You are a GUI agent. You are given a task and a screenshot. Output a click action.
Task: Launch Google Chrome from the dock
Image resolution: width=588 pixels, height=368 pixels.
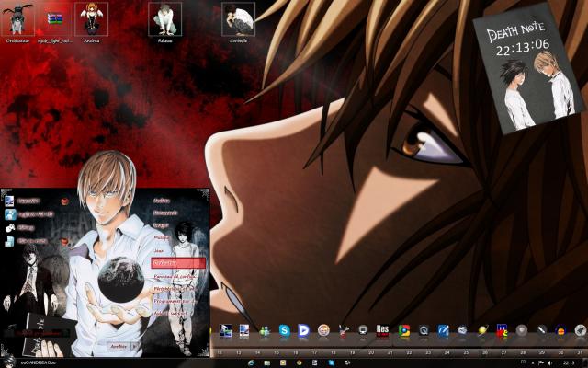(404, 330)
